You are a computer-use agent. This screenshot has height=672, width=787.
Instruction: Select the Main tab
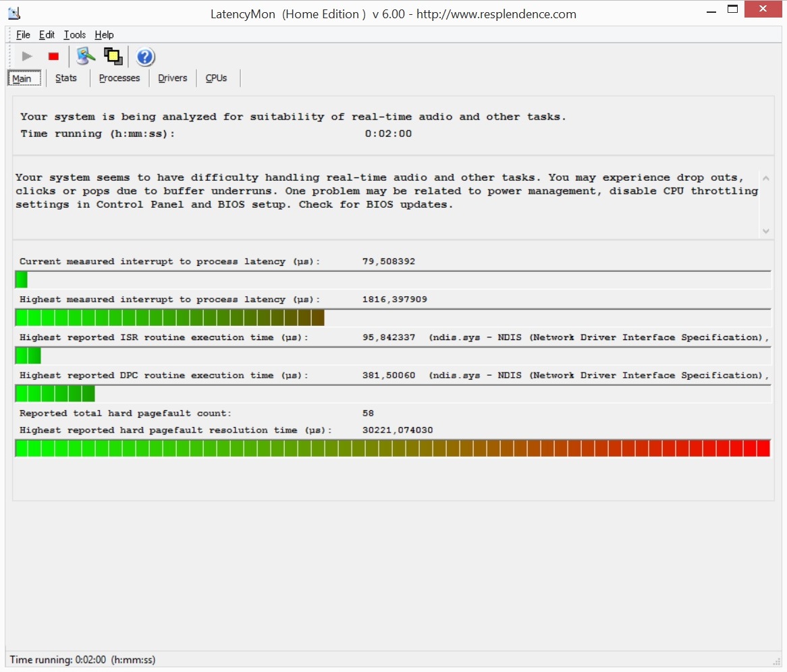24,78
